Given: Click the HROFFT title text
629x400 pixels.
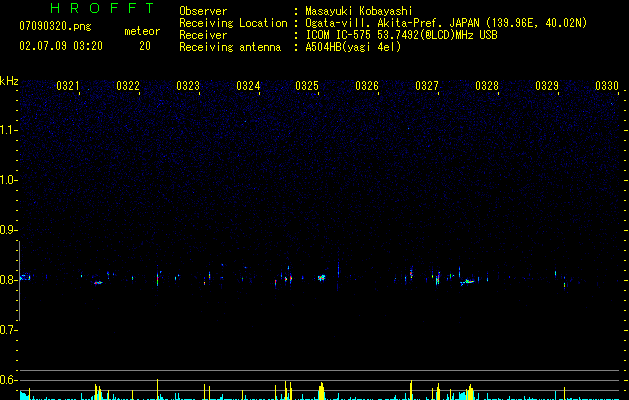Looking at the screenshot, I should 102,8.
